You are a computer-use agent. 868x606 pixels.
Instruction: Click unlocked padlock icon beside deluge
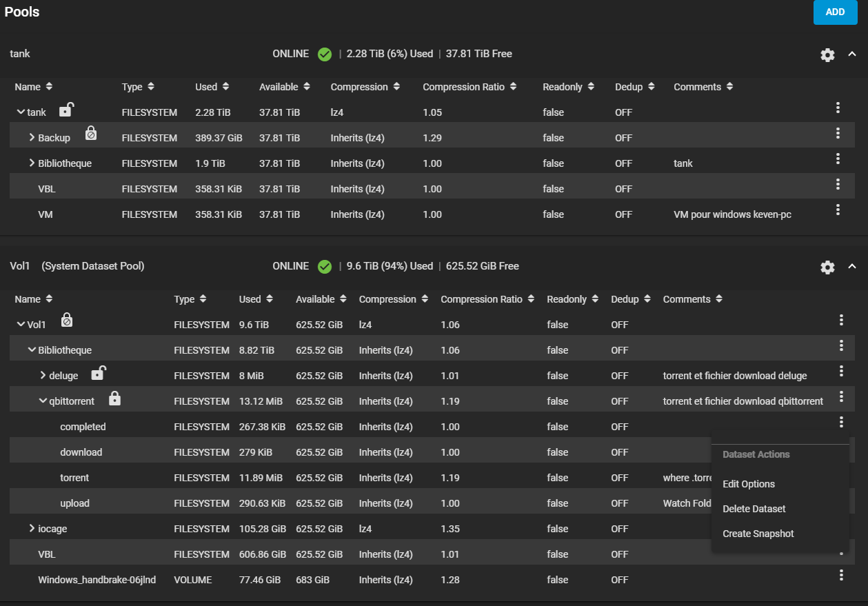[99, 373]
